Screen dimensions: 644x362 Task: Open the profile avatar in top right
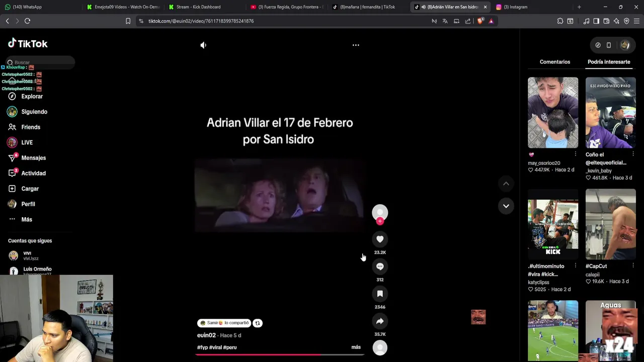click(625, 45)
